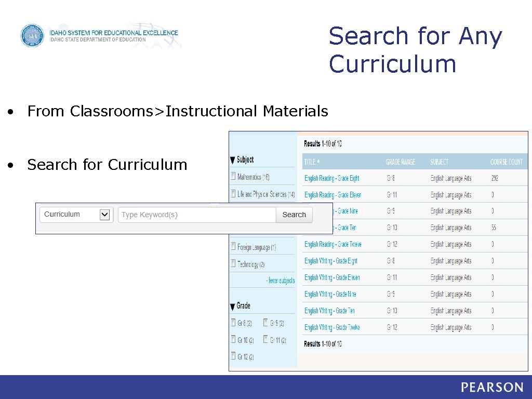This screenshot has height=399, width=532.
Task: Click the PEARSON logo in the footer
Action: point(492,388)
